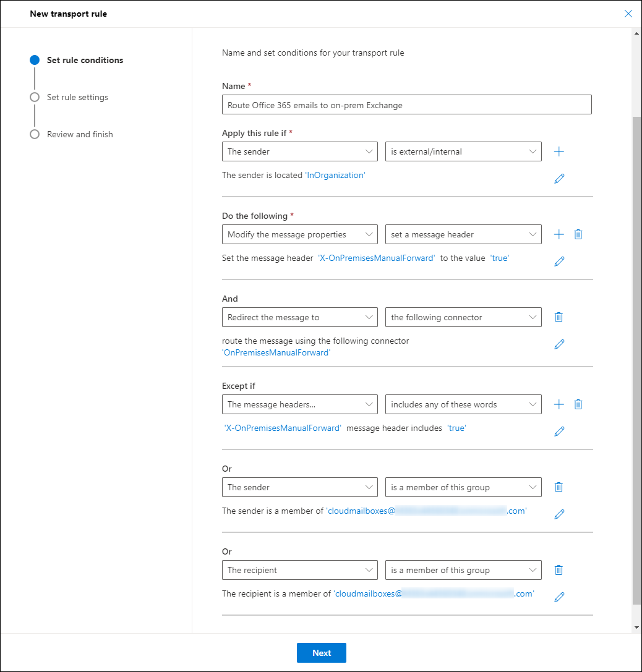642x672 pixels.
Task: Click the 'true' value link in Set the message header
Action: point(500,258)
